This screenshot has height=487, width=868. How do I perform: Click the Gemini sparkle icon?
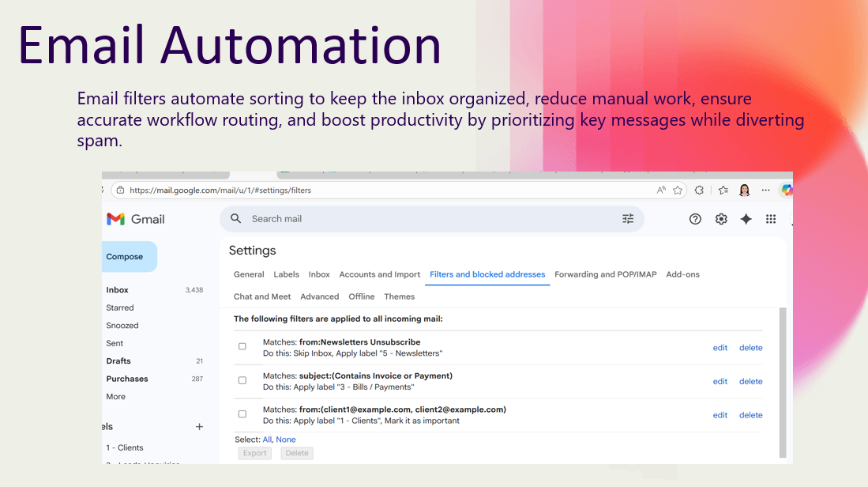[746, 220]
